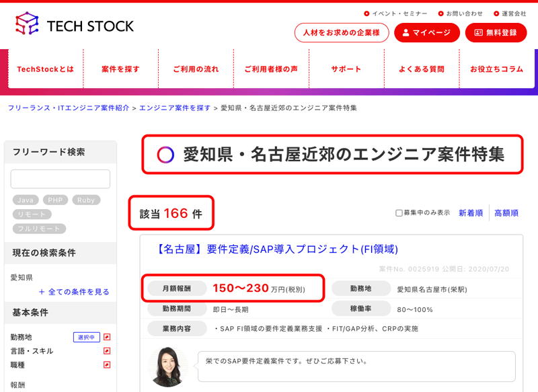Click the person icon on マイページ button
This screenshot has width=538, height=392.
click(x=405, y=32)
